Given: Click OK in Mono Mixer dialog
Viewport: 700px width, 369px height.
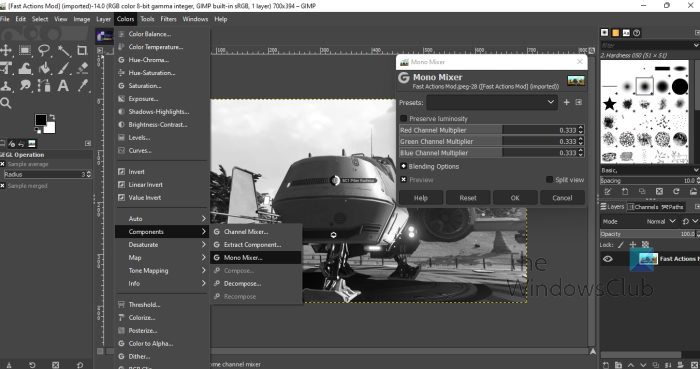Looking at the screenshot, I should point(515,198).
